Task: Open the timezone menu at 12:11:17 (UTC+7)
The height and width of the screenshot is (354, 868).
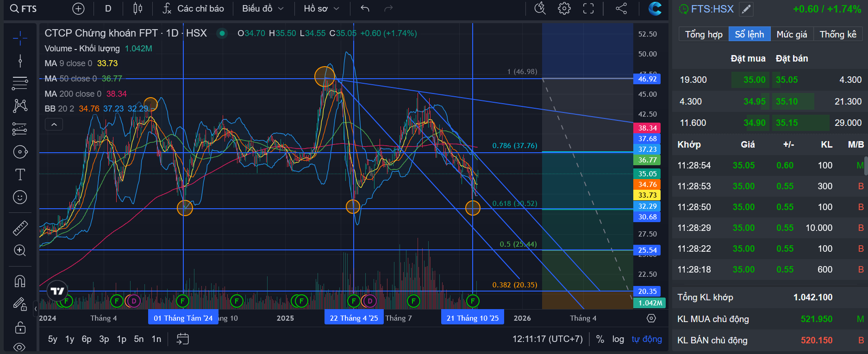Action: (x=548, y=339)
